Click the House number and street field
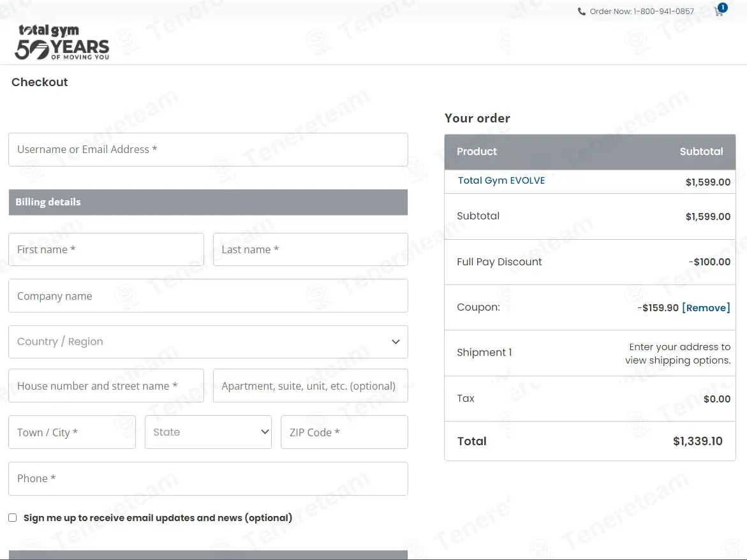This screenshot has height=560, width=747. pyautogui.click(x=107, y=386)
